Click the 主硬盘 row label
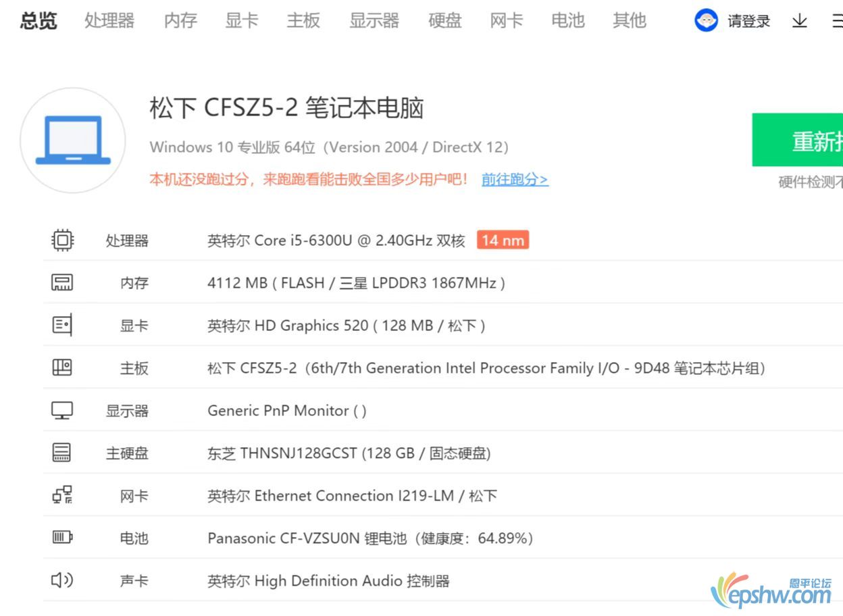This screenshot has width=843, height=616. [127, 453]
